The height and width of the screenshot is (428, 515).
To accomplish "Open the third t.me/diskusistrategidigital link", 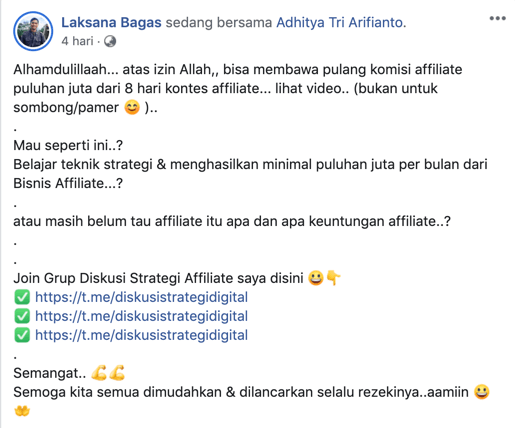I will click(x=141, y=335).
